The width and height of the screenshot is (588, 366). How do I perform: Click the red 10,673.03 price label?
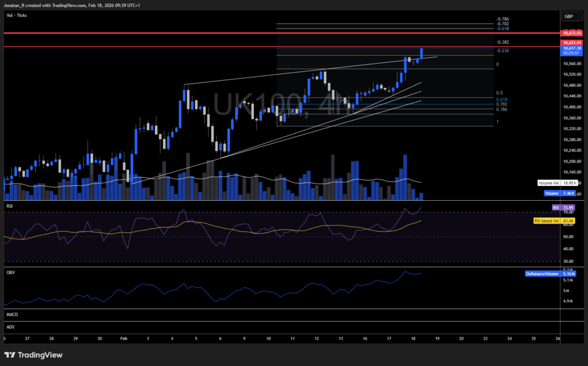point(572,34)
